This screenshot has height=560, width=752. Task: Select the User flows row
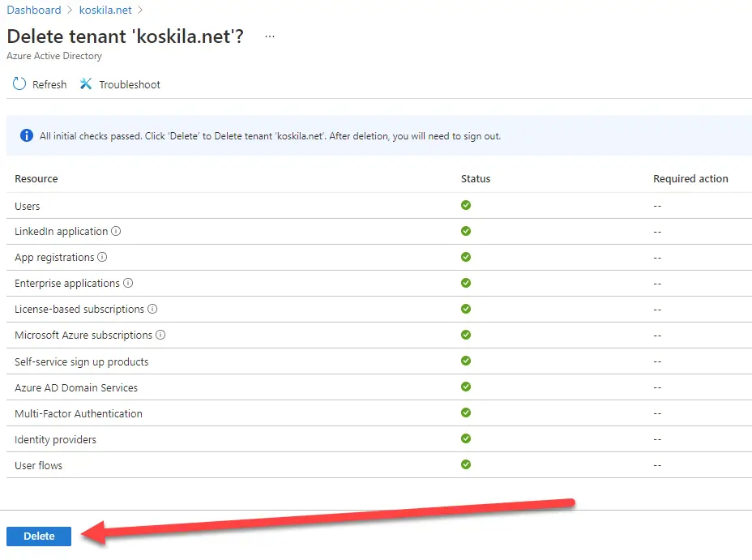38,465
